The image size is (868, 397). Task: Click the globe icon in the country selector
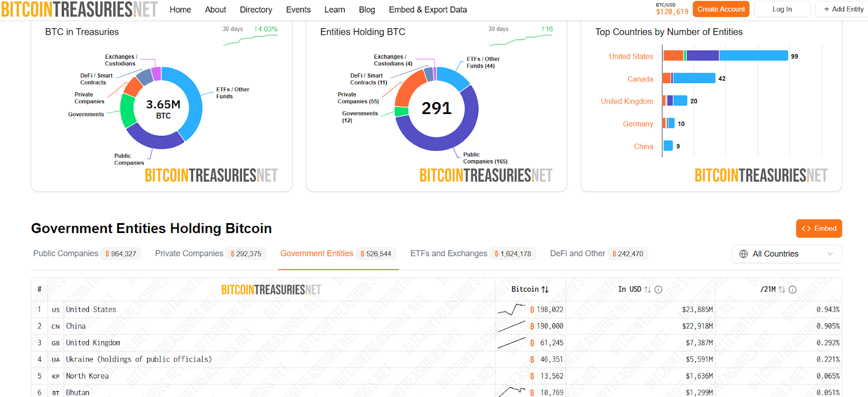pos(743,254)
